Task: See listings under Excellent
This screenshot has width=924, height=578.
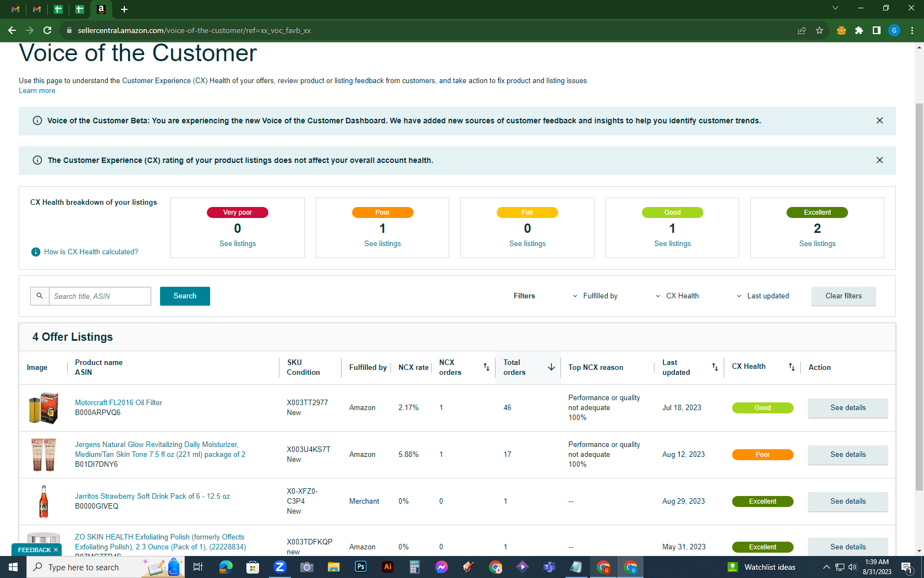Action: [x=817, y=244]
